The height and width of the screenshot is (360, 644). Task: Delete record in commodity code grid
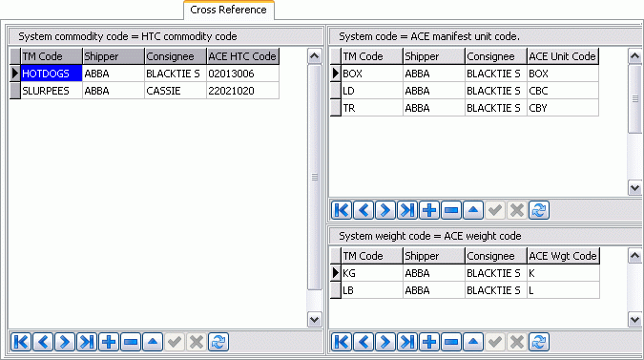pos(131,342)
